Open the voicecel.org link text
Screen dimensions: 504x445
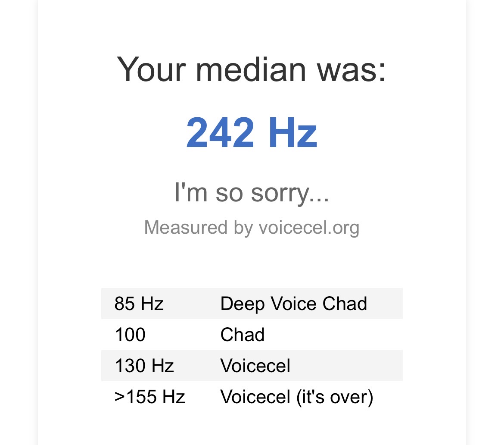click(309, 227)
